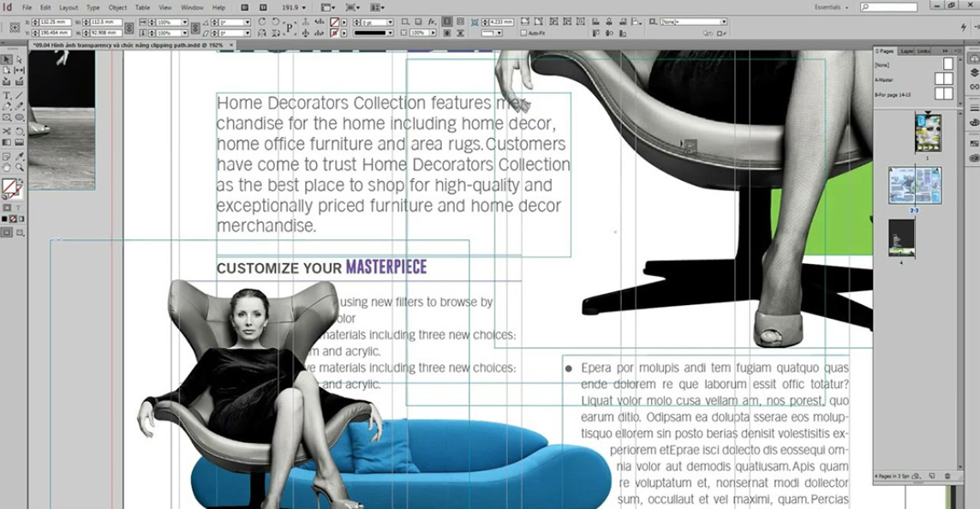The height and width of the screenshot is (509, 980).
Task: Open the View Options dropdown
Action: (x=327, y=8)
